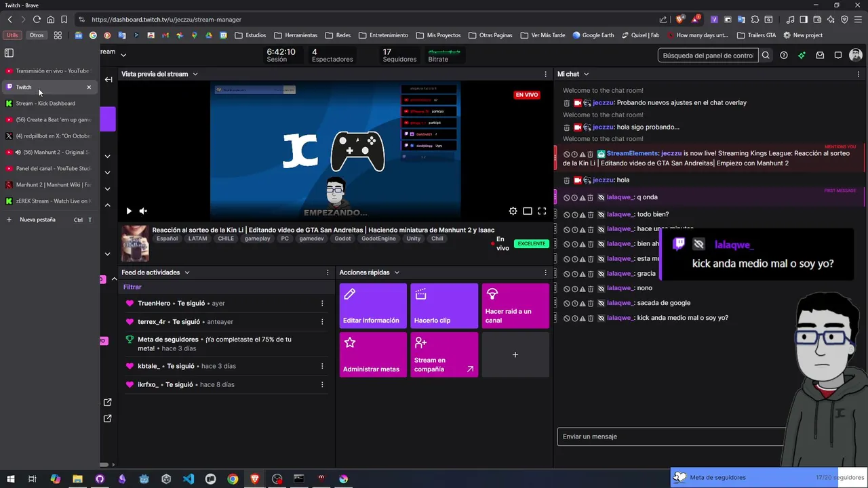The width and height of the screenshot is (868, 488).
Task: Unmute the stream preview audio
Action: (143, 211)
